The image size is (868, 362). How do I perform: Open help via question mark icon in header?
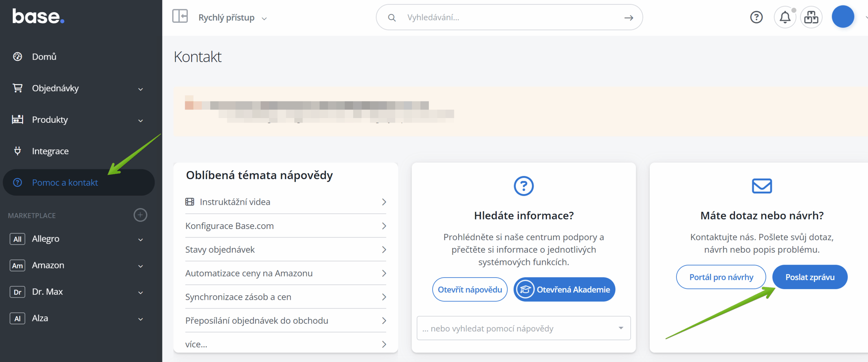tap(756, 17)
